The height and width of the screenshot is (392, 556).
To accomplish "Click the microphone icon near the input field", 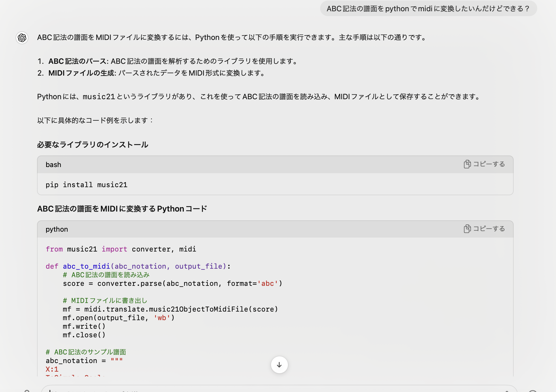I will coord(507,391).
